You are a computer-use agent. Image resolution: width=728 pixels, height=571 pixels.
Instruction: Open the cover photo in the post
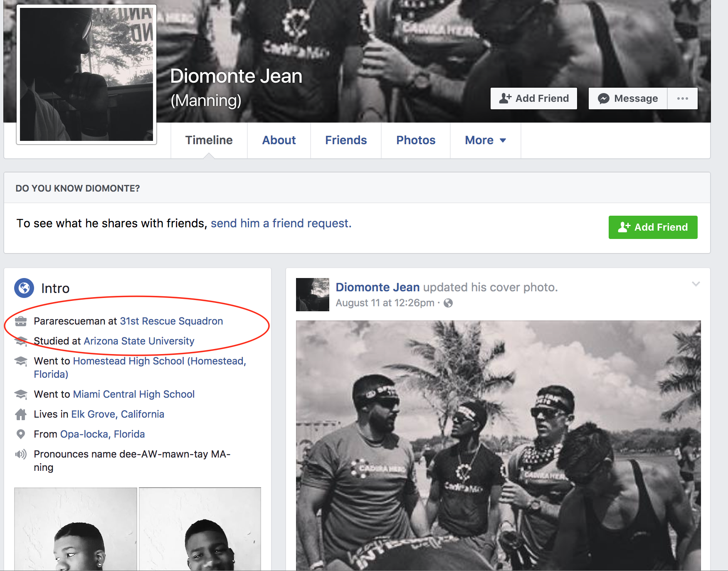coord(498,445)
